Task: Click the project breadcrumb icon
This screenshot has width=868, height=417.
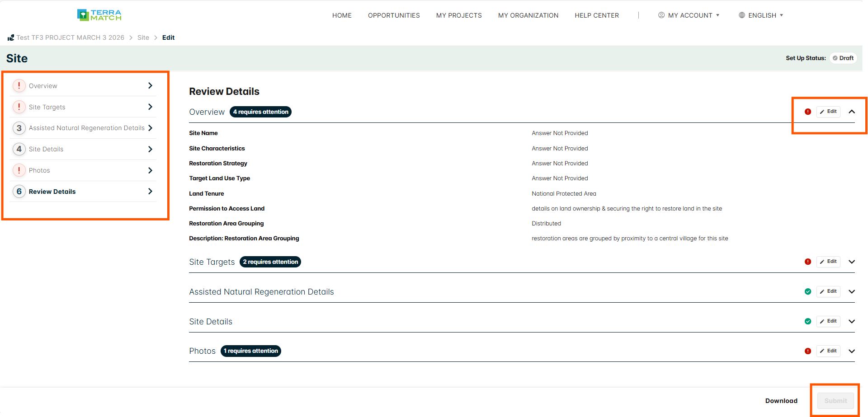Action: point(11,37)
